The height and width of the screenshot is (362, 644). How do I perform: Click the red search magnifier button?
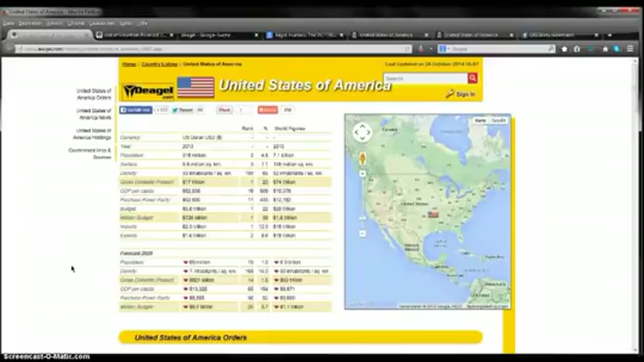tap(472, 78)
